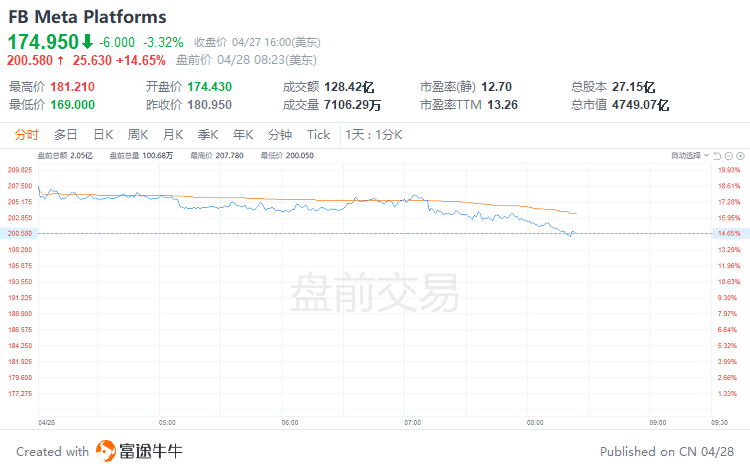
Task: Select the 月K chart tab
Action: point(173,135)
